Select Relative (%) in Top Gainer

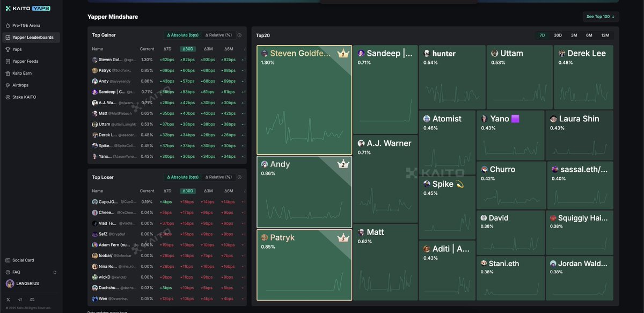tap(218, 35)
